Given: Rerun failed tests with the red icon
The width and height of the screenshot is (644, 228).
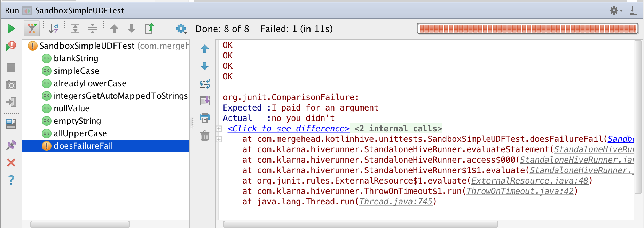Looking at the screenshot, I should tap(11, 46).
